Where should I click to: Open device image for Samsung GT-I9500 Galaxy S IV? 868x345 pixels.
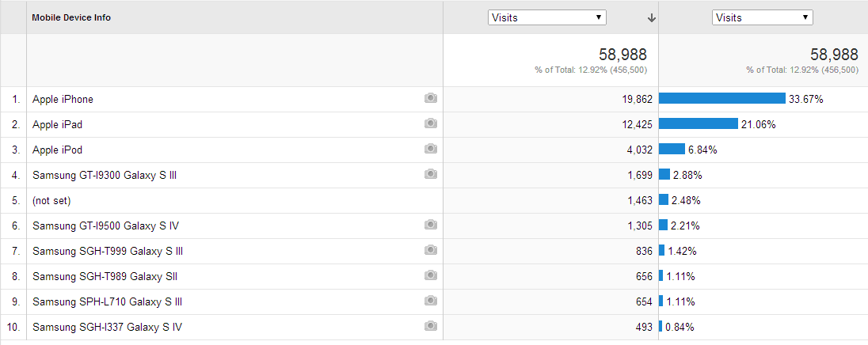[x=431, y=225]
